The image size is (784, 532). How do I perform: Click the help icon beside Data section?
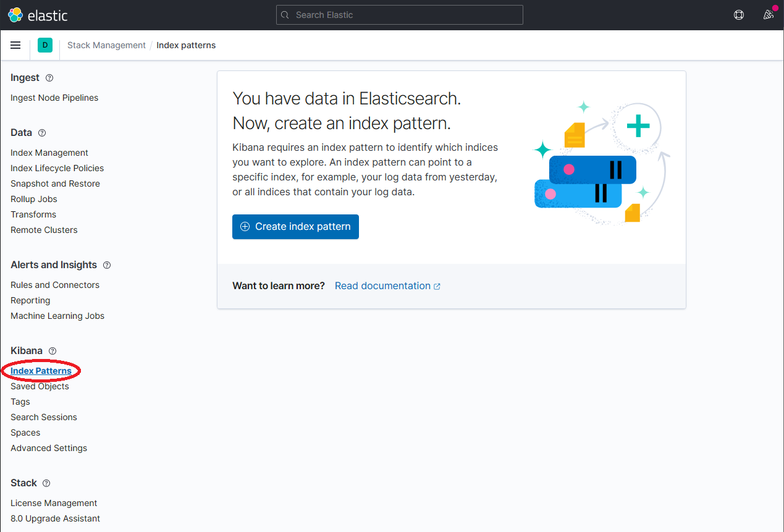(41, 132)
